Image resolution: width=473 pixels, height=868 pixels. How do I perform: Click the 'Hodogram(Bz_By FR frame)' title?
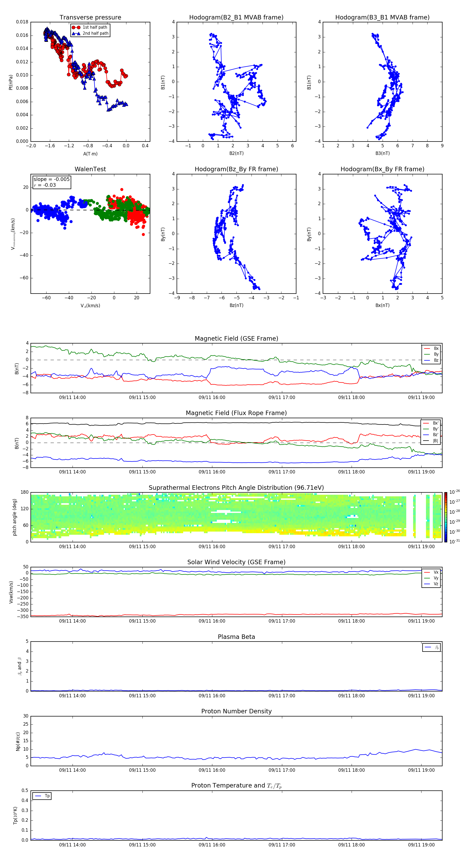[236, 169]
